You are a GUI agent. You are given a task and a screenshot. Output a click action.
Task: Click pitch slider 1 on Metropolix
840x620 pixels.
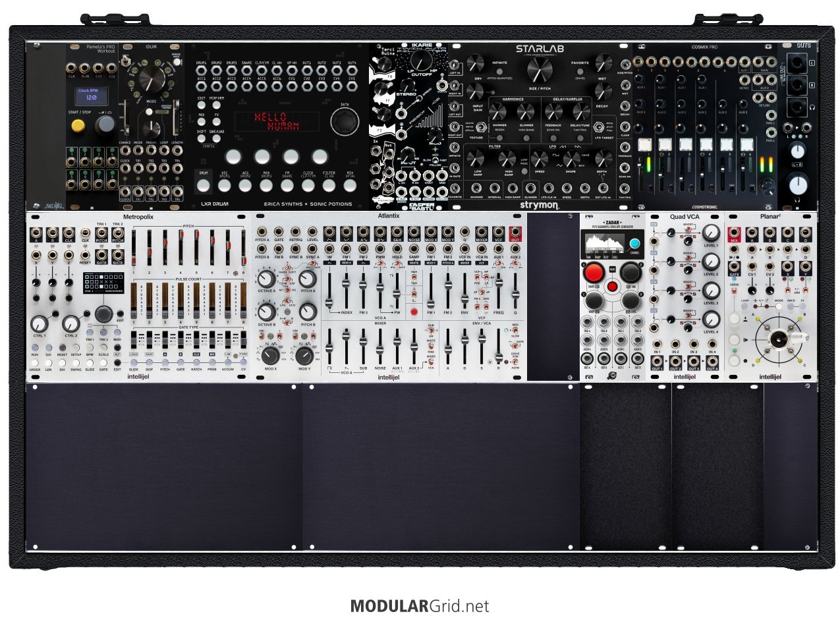[x=135, y=248]
